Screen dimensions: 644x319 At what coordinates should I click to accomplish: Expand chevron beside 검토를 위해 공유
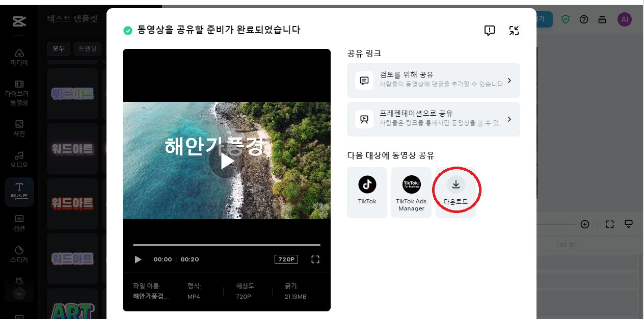509,81
